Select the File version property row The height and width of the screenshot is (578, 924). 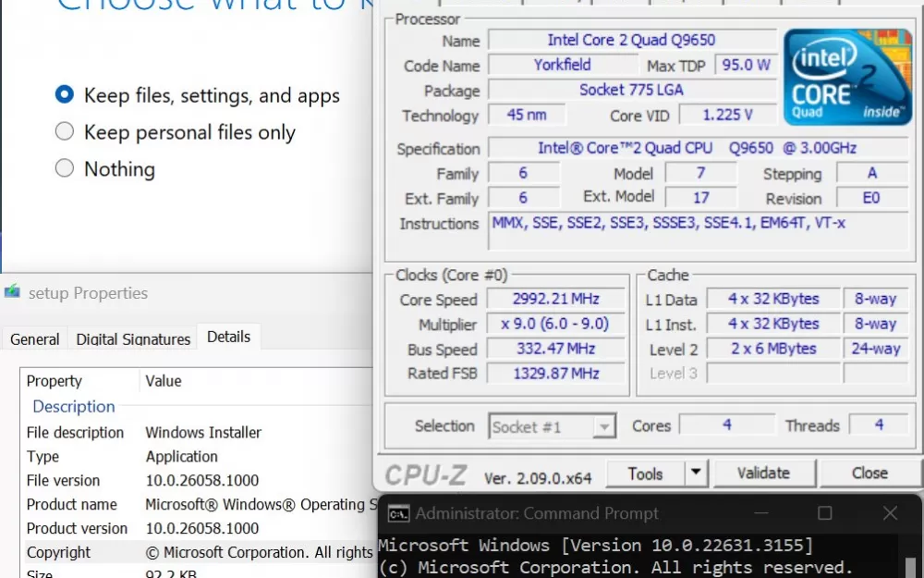76,480
